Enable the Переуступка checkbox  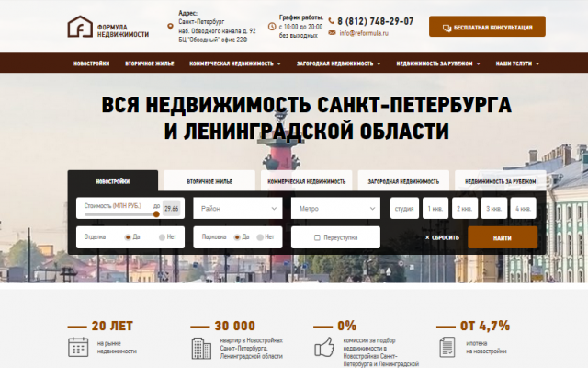[x=317, y=237]
